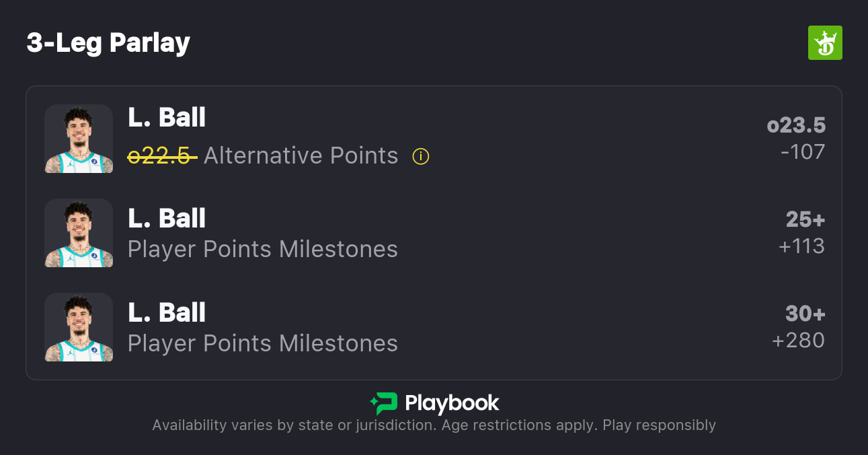The height and width of the screenshot is (455, 868).
Task: Select the Alternative Points market label
Action: 301,156
